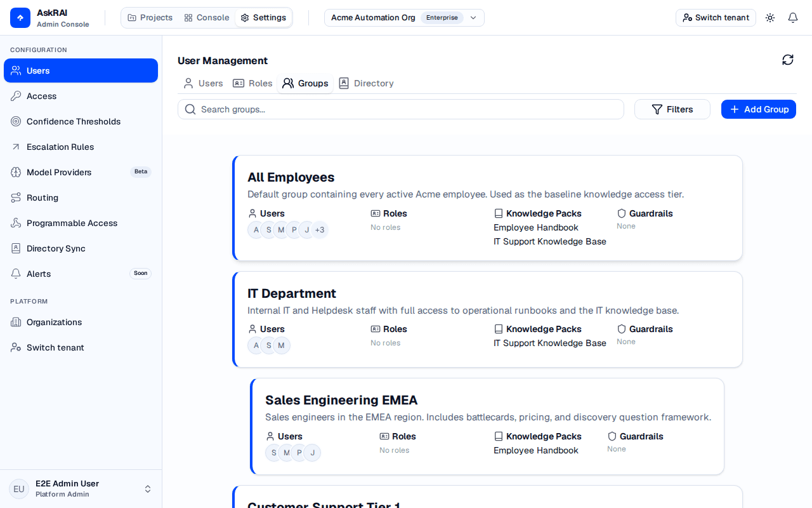The width and height of the screenshot is (812, 508).
Task: Click the EU user avatar
Action: pyautogui.click(x=19, y=489)
